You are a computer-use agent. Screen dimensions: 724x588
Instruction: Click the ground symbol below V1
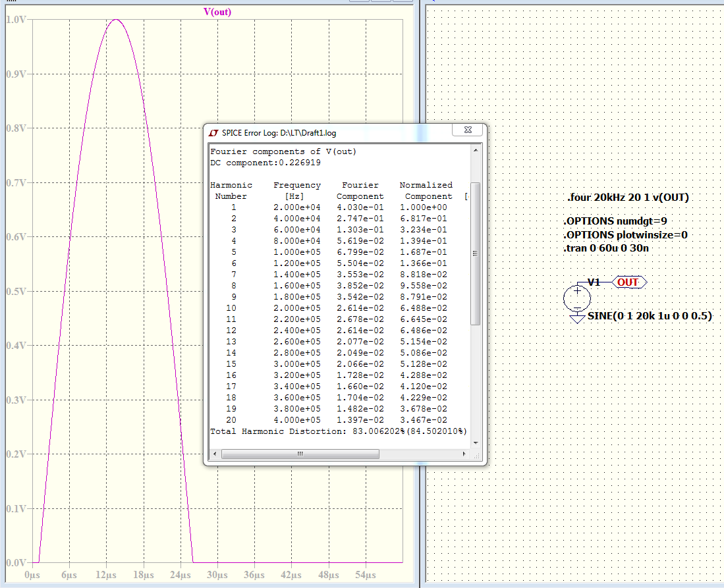click(x=577, y=319)
